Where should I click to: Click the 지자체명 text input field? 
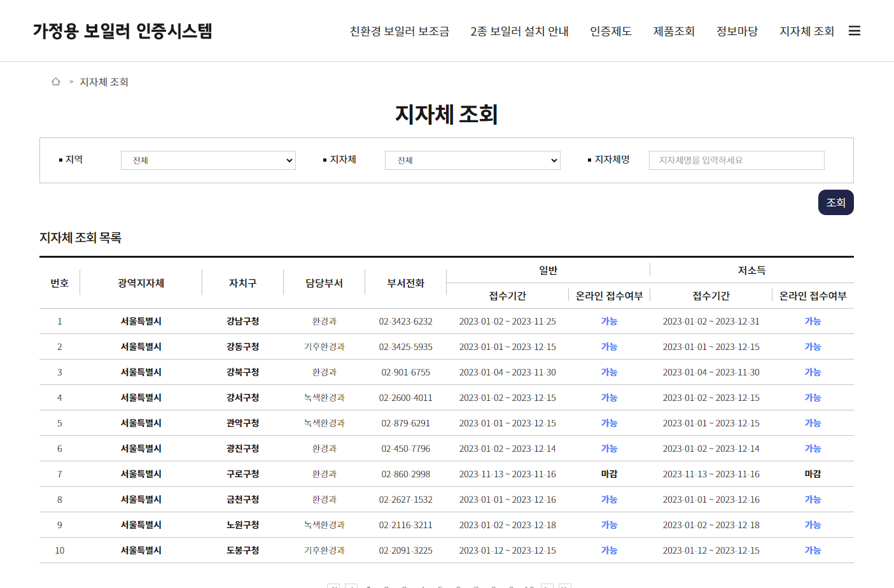pyautogui.click(x=736, y=160)
